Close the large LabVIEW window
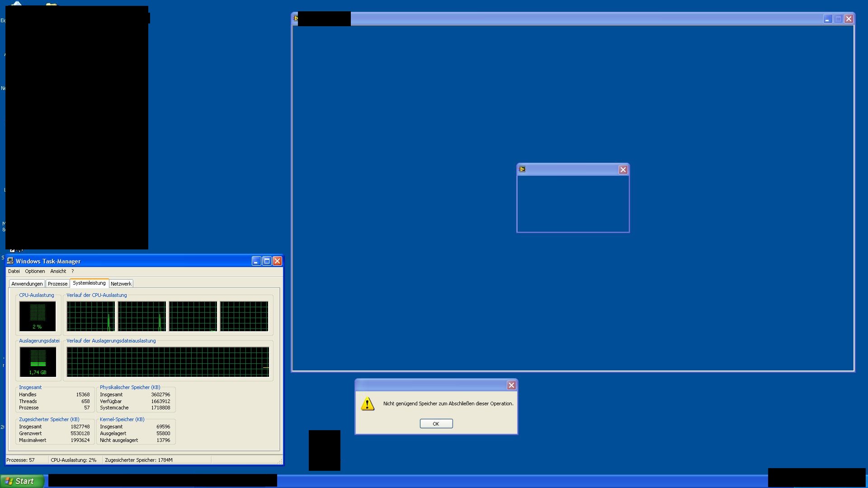The height and width of the screenshot is (488, 868). (849, 19)
